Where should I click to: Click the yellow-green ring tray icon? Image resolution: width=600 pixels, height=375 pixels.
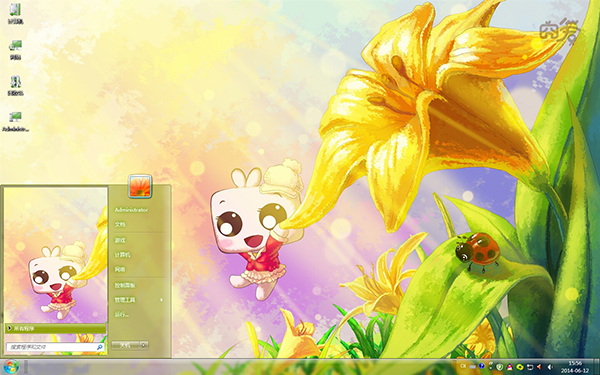(520, 367)
